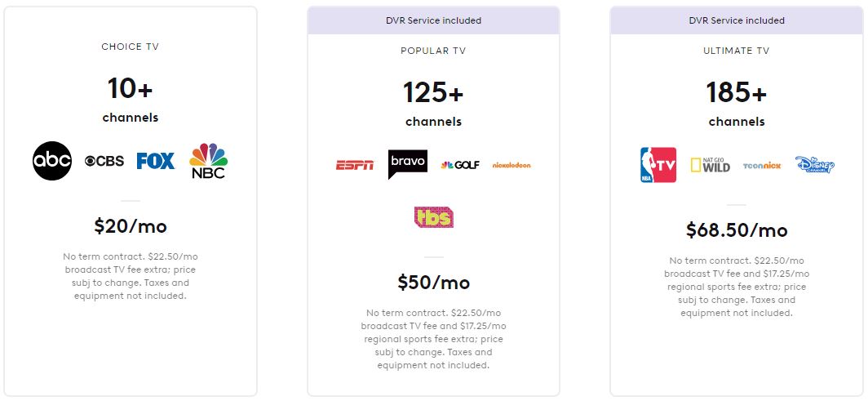Viewport: 868px width, 401px height.
Task: Click the $20/mo price text
Action: tap(131, 225)
